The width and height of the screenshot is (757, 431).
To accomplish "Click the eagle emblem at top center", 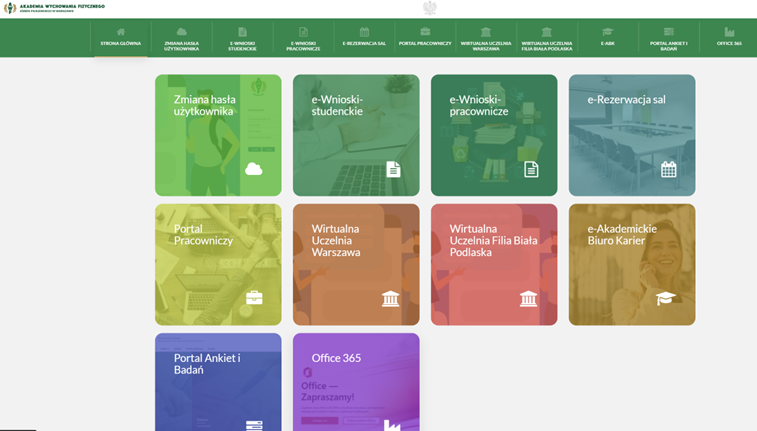I will pyautogui.click(x=430, y=8).
